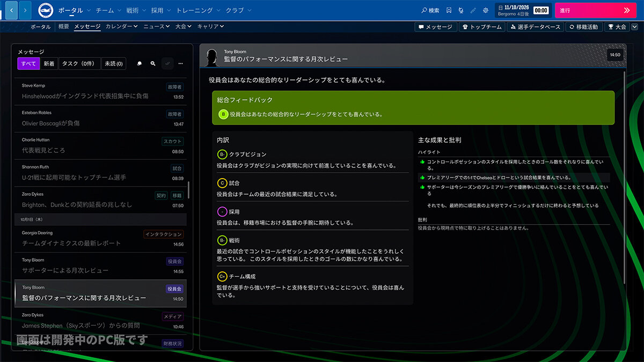
Task: Click the 00:00 time indicator
Action: pos(541,10)
